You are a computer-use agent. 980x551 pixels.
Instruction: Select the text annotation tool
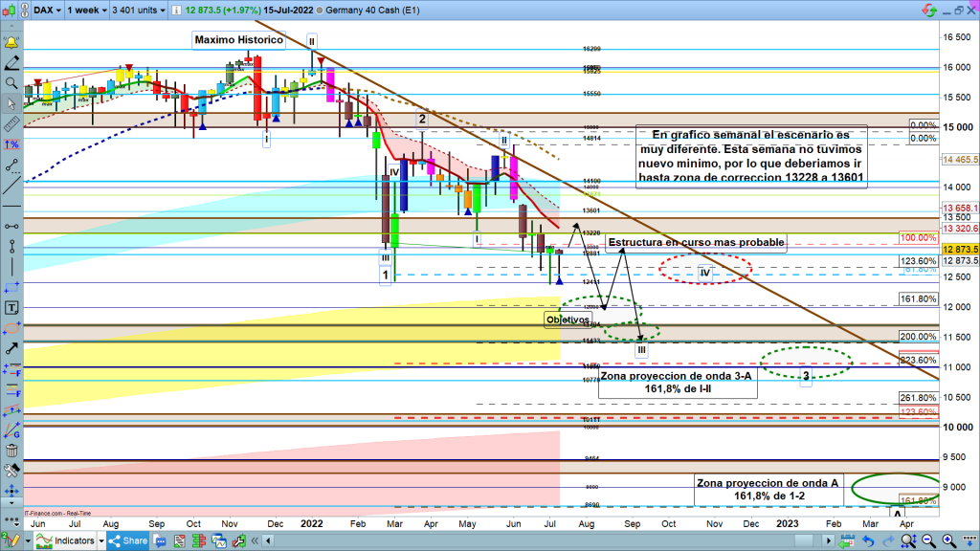[11, 308]
